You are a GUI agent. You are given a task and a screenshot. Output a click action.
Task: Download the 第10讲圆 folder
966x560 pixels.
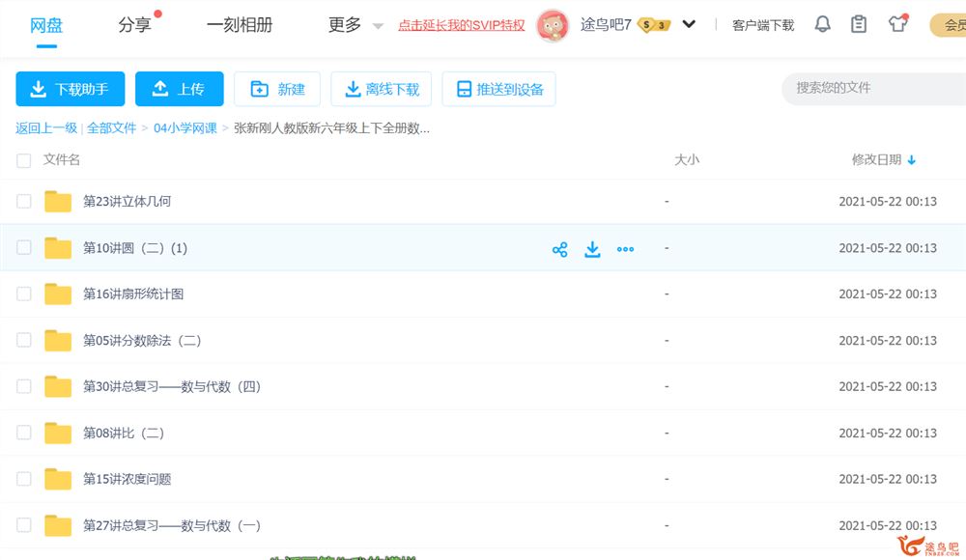pos(592,249)
